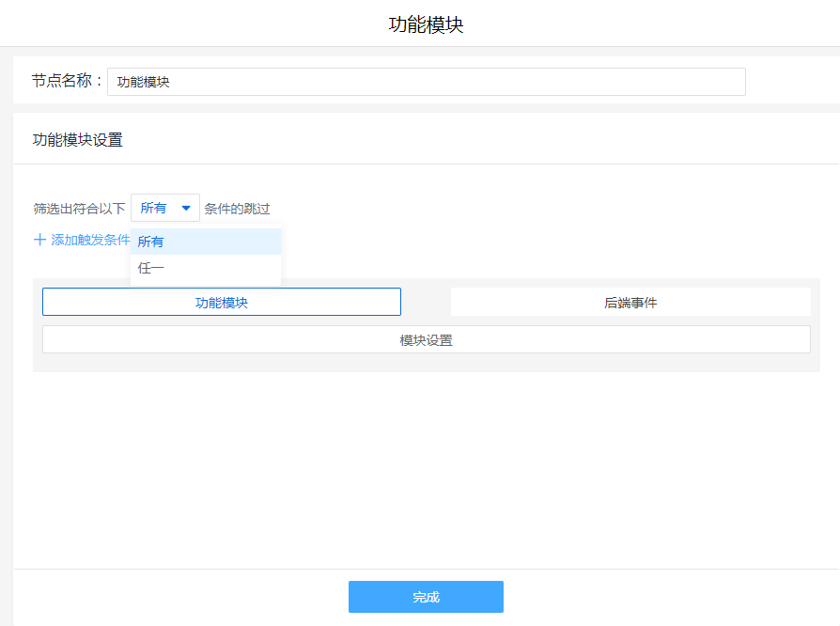Focus the 节点名称 text input field
This screenshot has width=840, height=626.
[426, 82]
